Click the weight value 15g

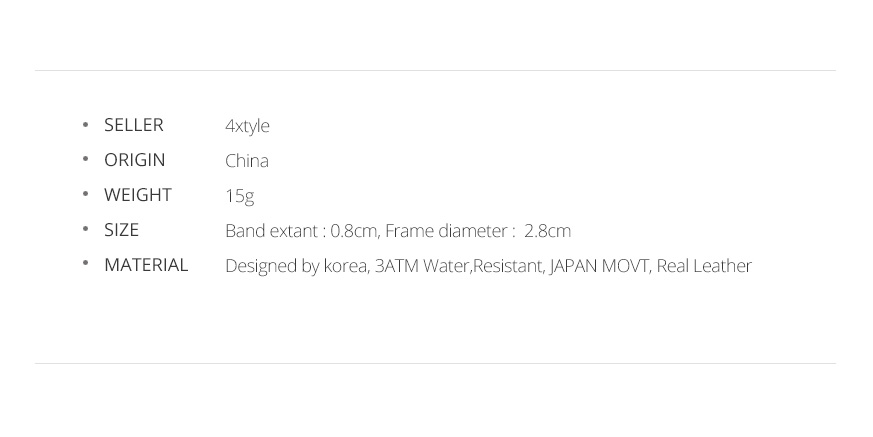tap(240, 197)
